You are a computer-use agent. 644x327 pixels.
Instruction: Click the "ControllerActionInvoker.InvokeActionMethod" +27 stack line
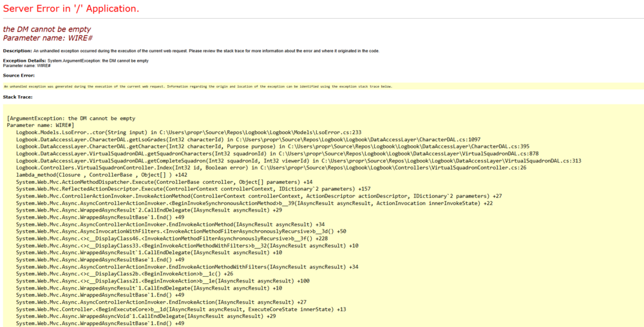pyautogui.click(x=259, y=196)
